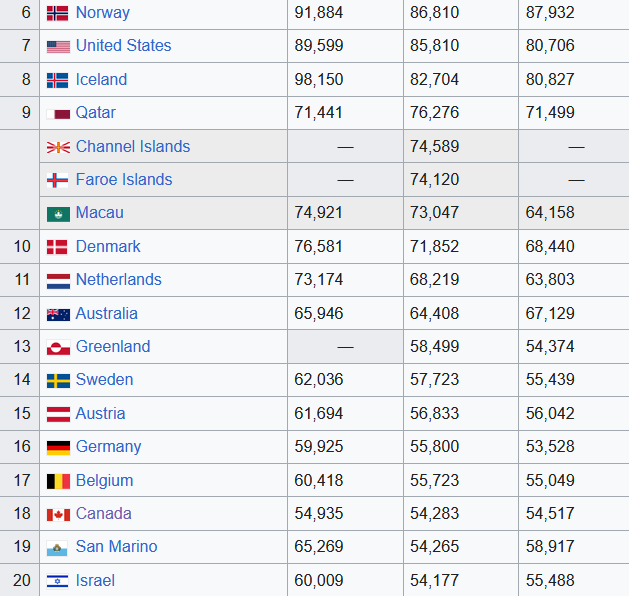Click the Belgium flag icon
The width and height of the screenshot is (629, 596).
(x=58, y=481)
